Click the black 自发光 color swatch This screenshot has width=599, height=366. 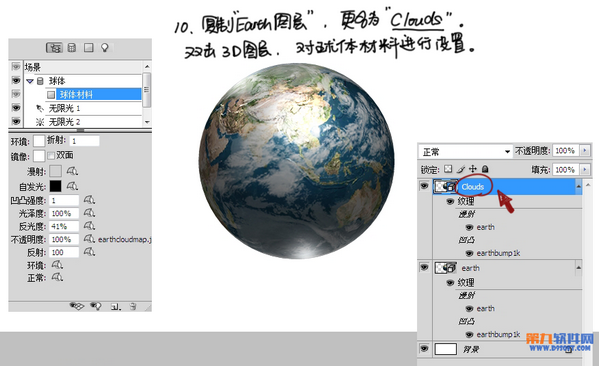coord(55,186)
